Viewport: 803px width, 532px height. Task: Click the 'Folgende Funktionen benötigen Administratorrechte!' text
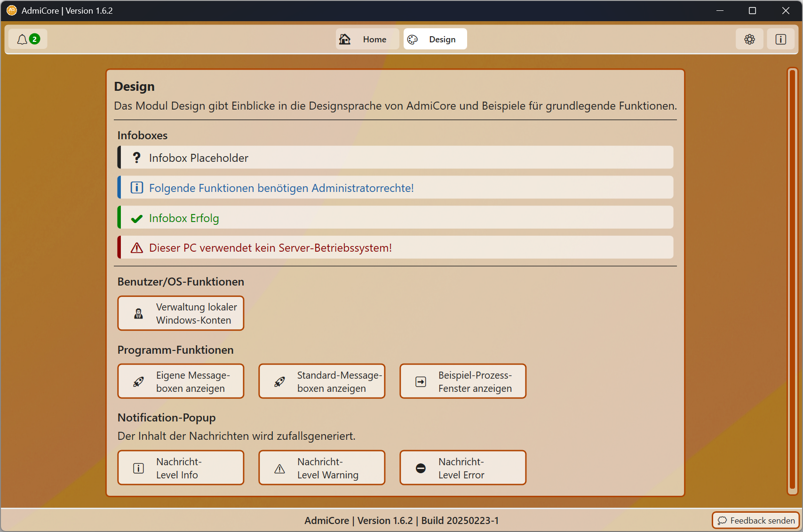point(281,188)
